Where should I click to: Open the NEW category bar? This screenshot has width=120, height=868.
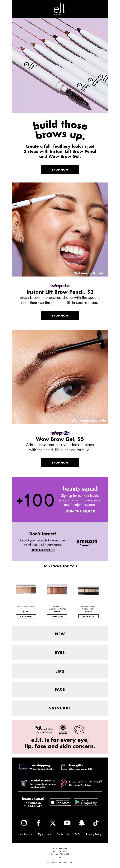tap(60, 633)
